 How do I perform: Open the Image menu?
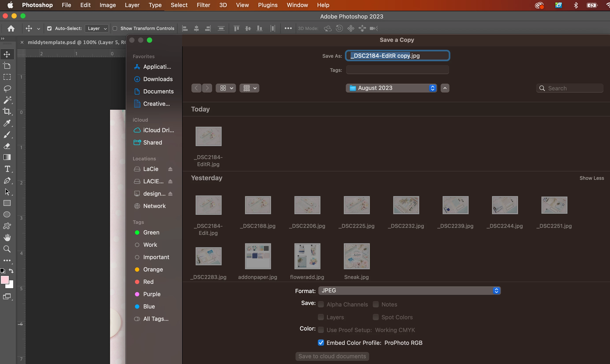108,5
